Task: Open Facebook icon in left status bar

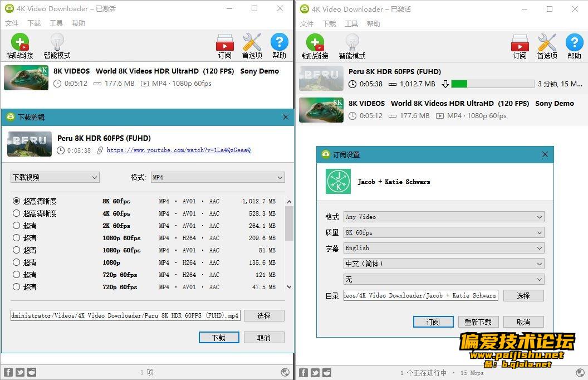Action: click(8, 372)
